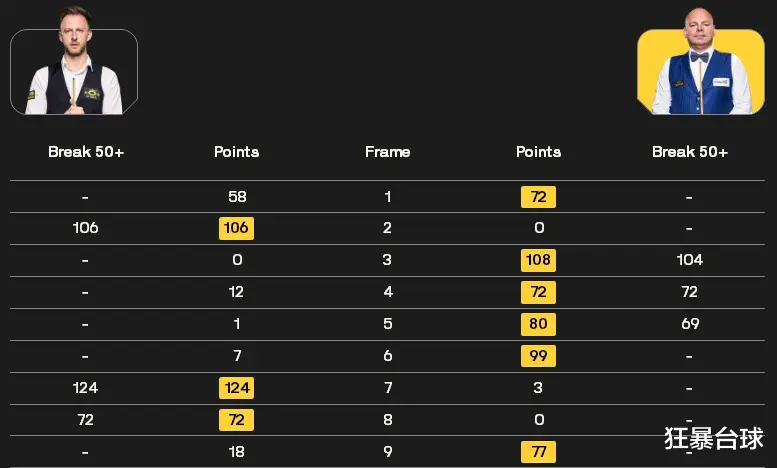
Task: Select the 69 break value in frame 5
Action: 690,324
